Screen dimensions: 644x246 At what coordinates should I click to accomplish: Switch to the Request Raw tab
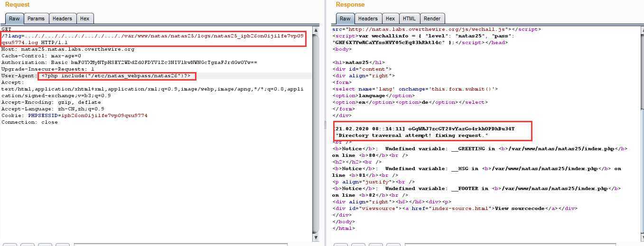pyautogui.click(x=14, y=18)
